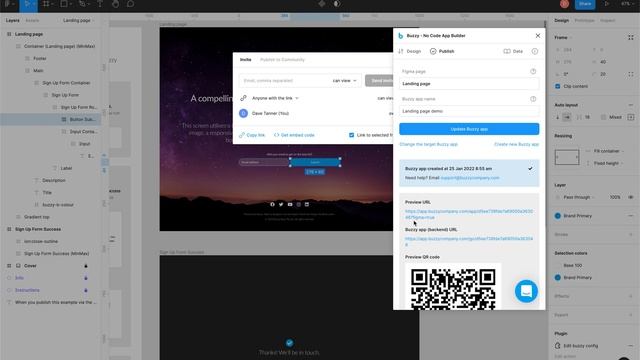Toggle the Clip content checkbox
Viewport: 640px width, 360px height.
tap(558, 87)
